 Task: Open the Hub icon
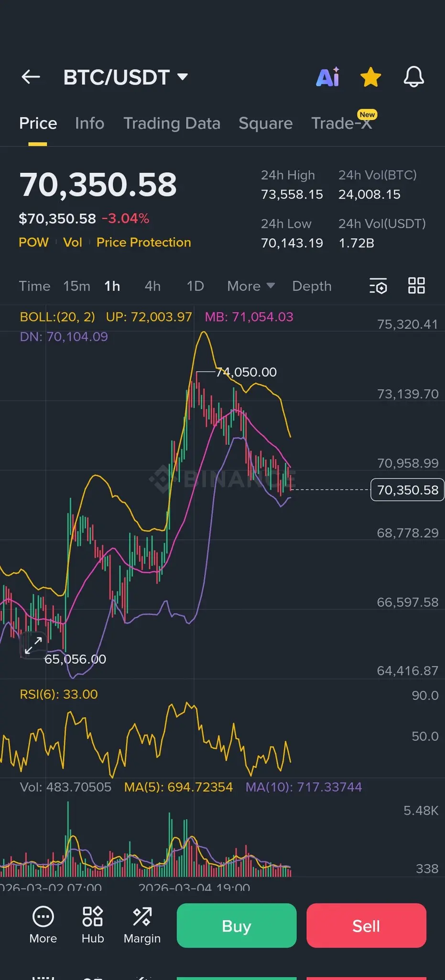pyautogui.click(x=93, y=925)
